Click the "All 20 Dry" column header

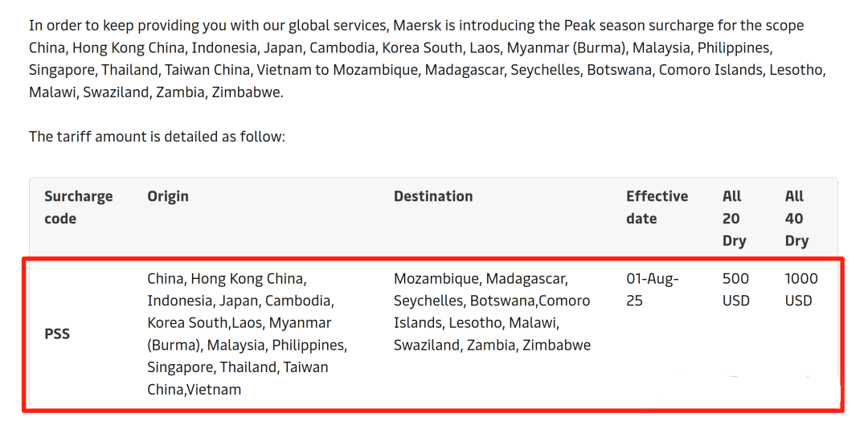coord(734,219)
